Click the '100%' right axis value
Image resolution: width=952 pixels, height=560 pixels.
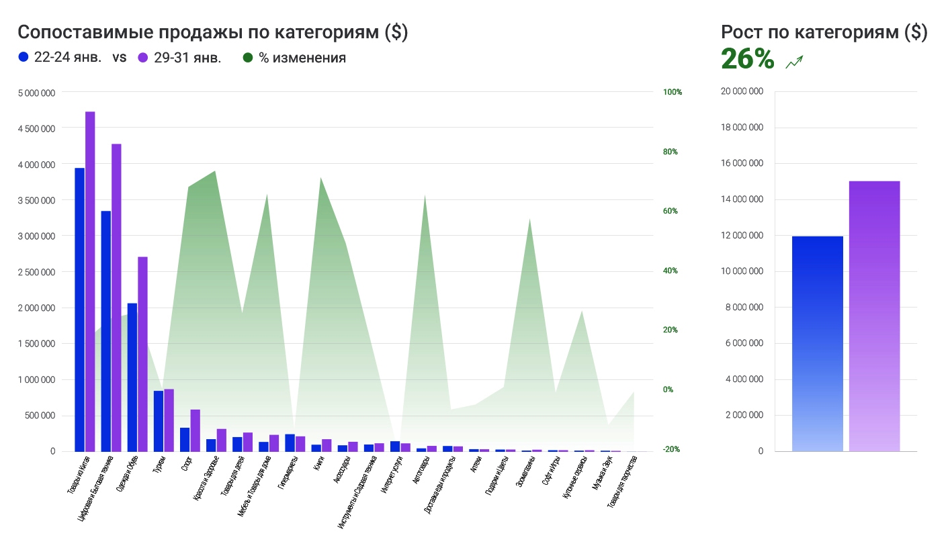[673, 92]
